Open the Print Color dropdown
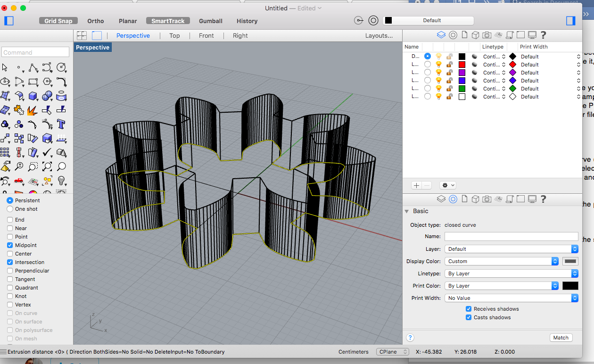 point(502,286)
